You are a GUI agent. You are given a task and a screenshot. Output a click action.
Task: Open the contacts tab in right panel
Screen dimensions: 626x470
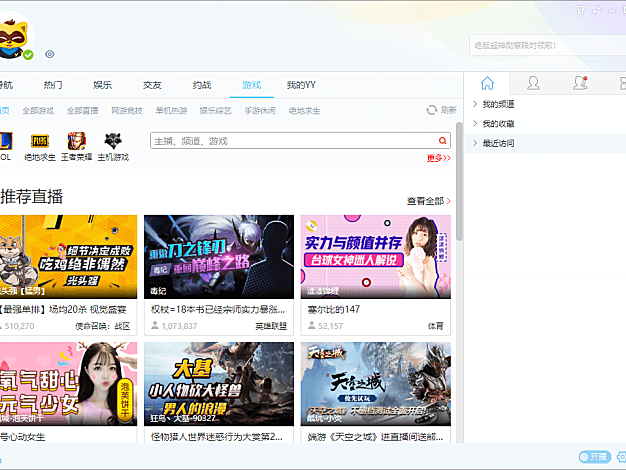pos(533,83)
